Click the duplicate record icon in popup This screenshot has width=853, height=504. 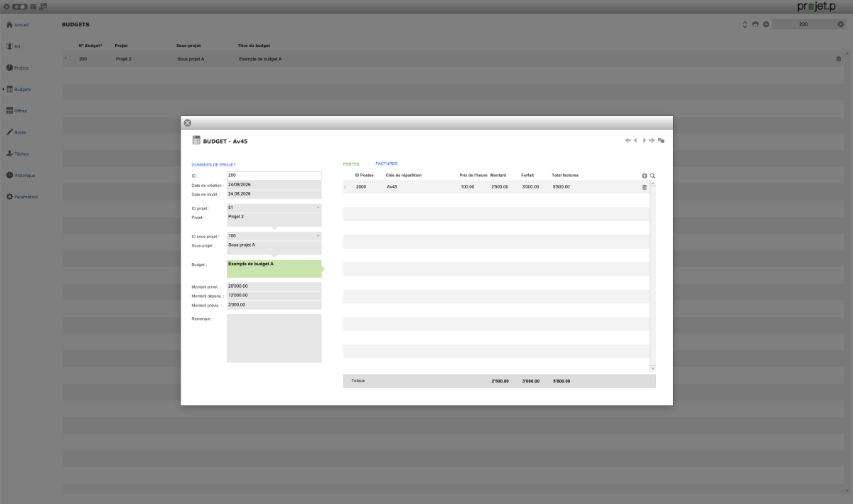click(x=661, y=140)
